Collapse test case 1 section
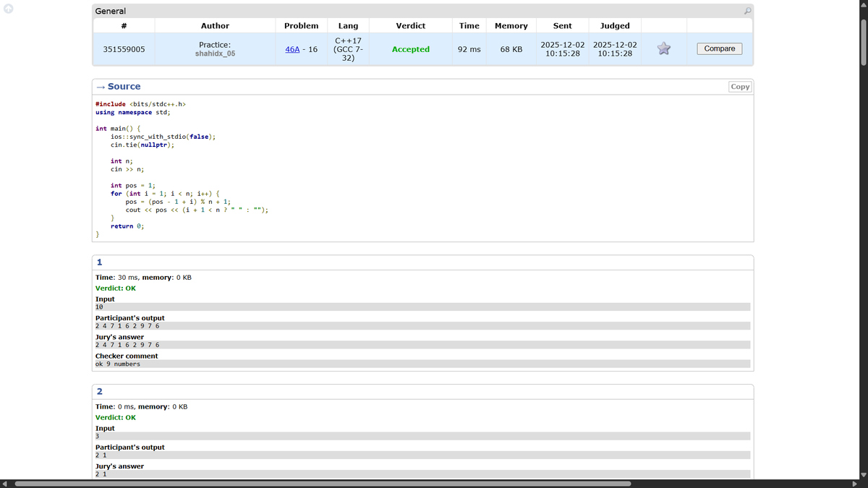 coord(100,262)
